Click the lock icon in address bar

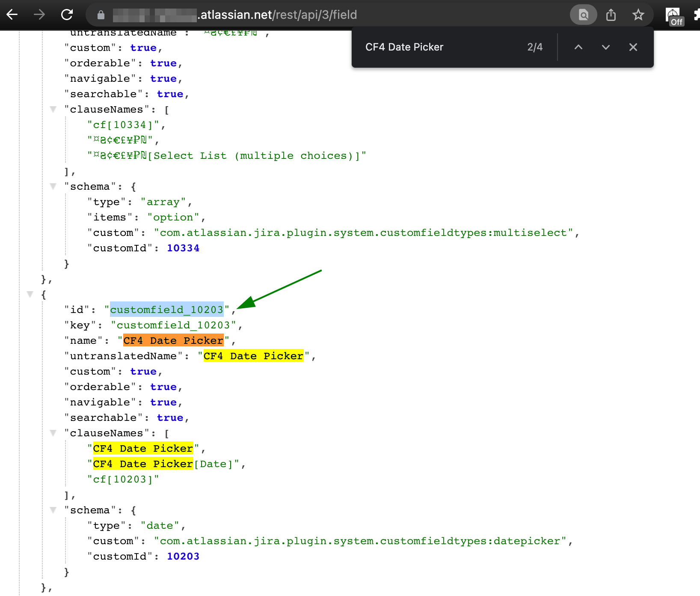(x=101, y=15)
